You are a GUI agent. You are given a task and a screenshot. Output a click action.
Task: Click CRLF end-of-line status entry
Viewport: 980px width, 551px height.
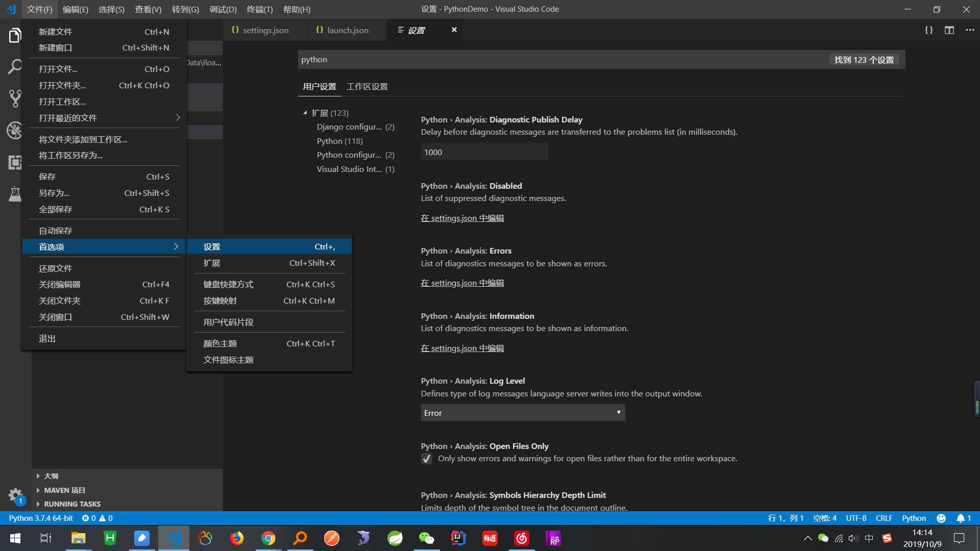click(884, 518)
